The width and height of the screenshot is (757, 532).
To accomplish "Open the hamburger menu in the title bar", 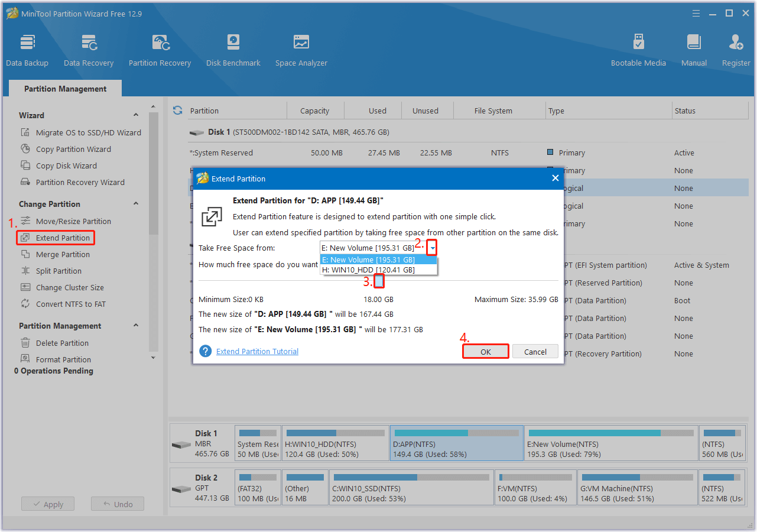I will [697, 13].
